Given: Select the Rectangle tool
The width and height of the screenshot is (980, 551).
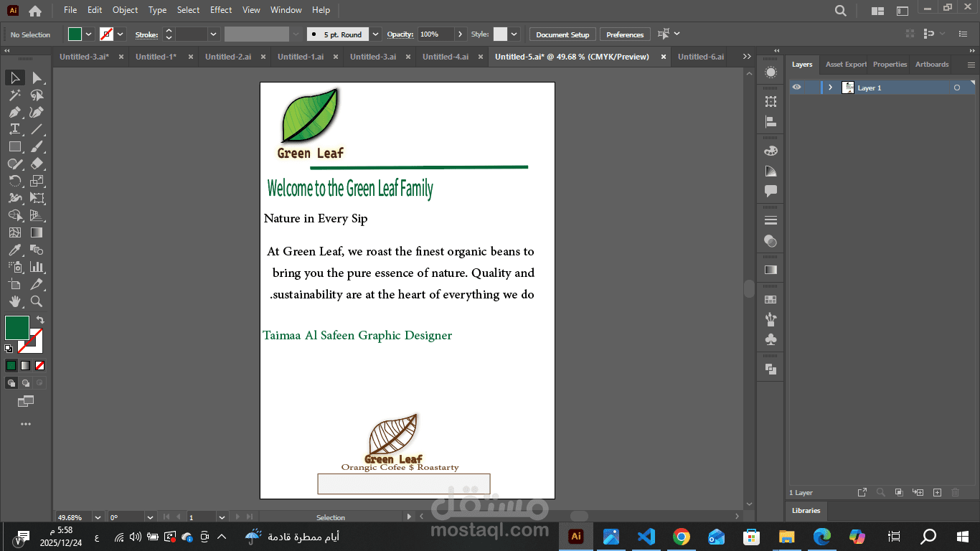Looking at the screenshot, I should [14, 146].
